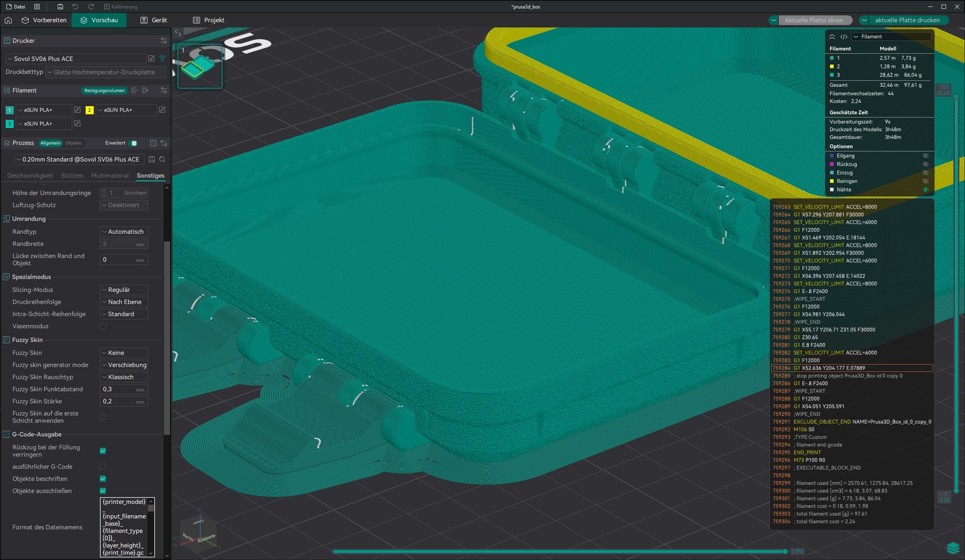Screen dimensions: 965x560
Task: Collapse the sidebar with arrow icon
Action: point(178,33)
